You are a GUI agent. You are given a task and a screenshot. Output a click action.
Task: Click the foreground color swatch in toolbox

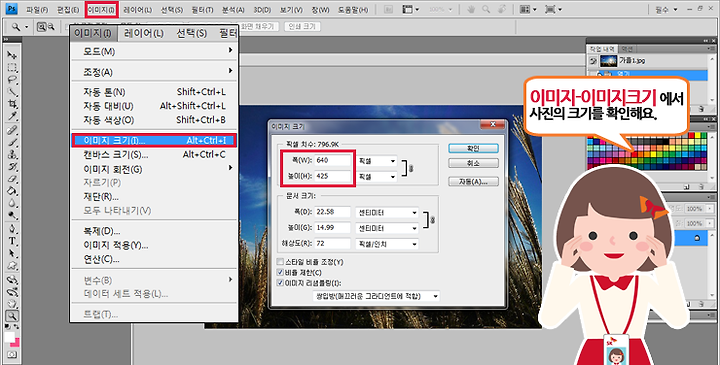[x=9, y=337]
